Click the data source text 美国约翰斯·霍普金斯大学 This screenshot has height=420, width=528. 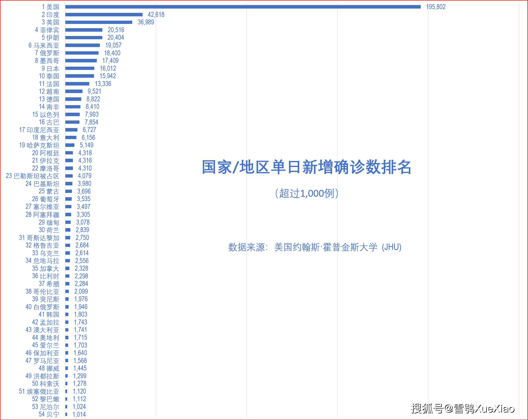click(325, 247)
